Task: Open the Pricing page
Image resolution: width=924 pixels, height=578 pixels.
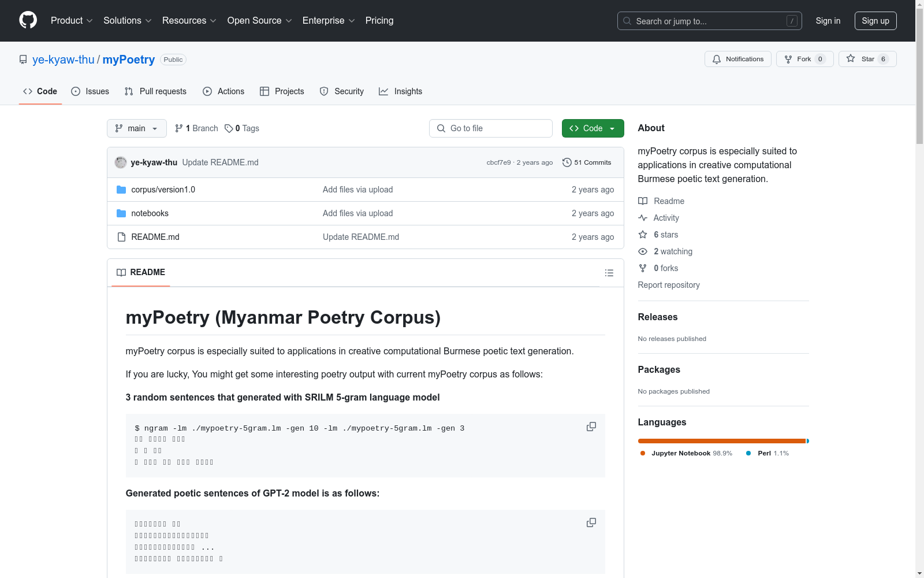Action: (x=379, y=20)
